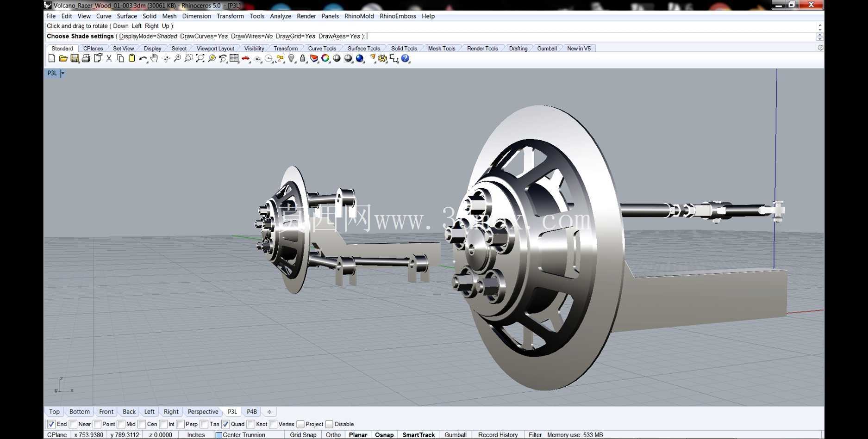Click the Copy to clipboard icon

pos(120,58)
